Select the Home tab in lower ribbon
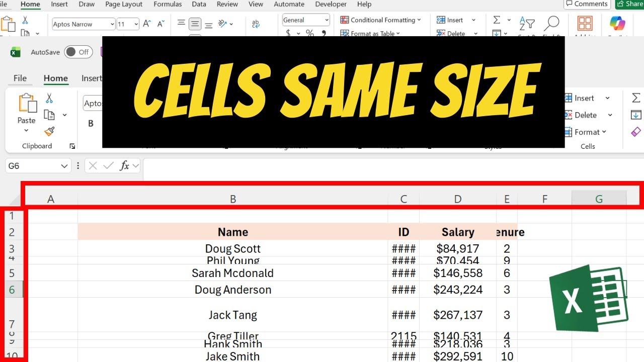This screenshot has width=644, height=362. 55,78
